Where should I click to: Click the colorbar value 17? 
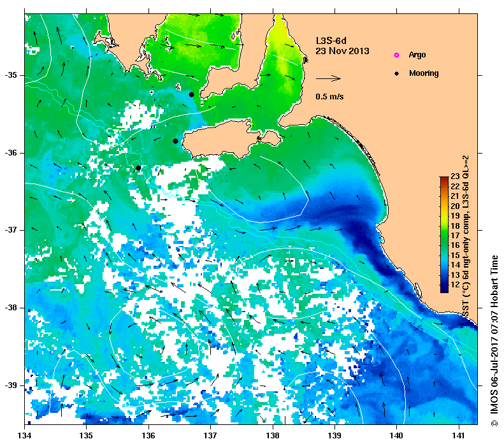click(x=455, y=236)
